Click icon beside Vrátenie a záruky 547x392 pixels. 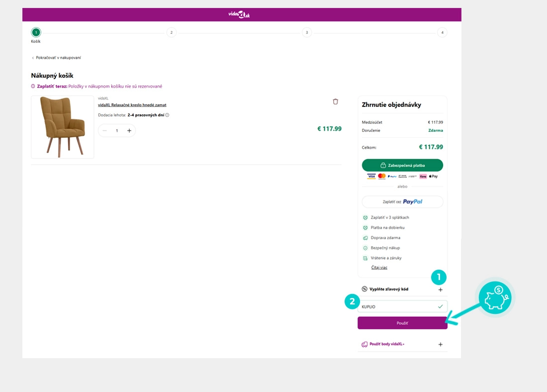365,258
